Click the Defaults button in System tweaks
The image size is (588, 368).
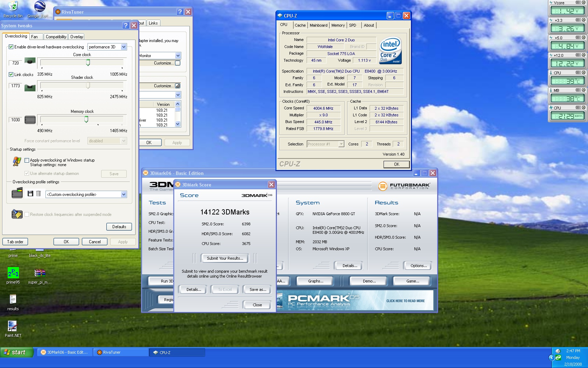click(119, 227)
